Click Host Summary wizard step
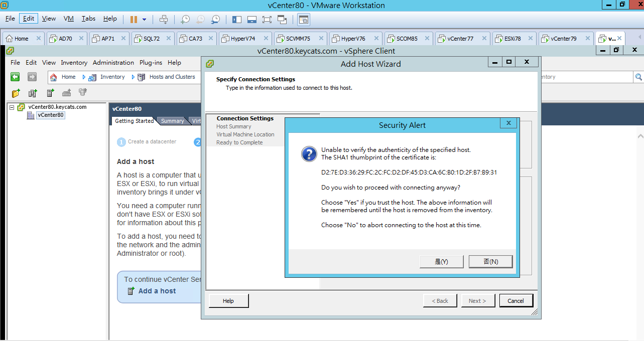Viewport: 644px width, 341px height. click(x=233, y=126)
